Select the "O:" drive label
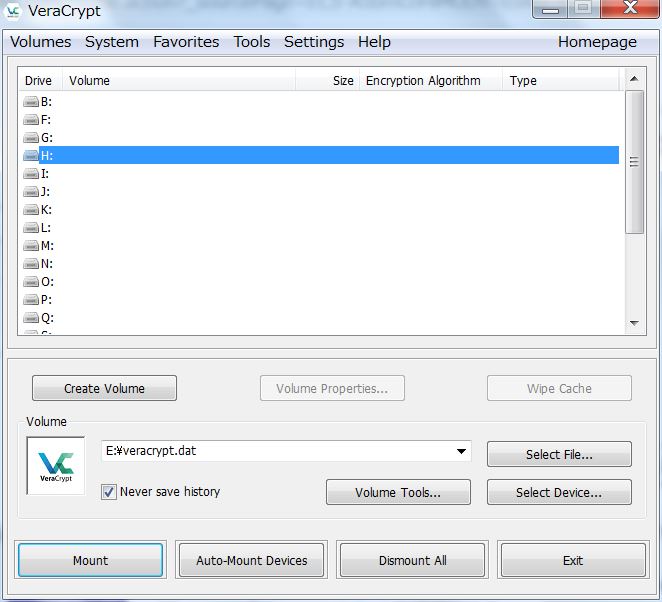 click(47, 282)
